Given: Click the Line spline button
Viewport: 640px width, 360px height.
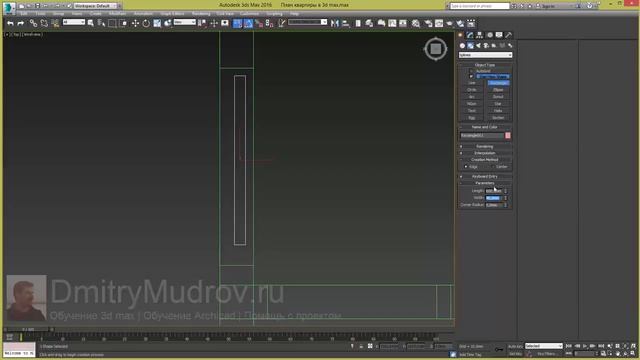Looking at the screenshot, I should pyautogui.click(x=472, y=83).
